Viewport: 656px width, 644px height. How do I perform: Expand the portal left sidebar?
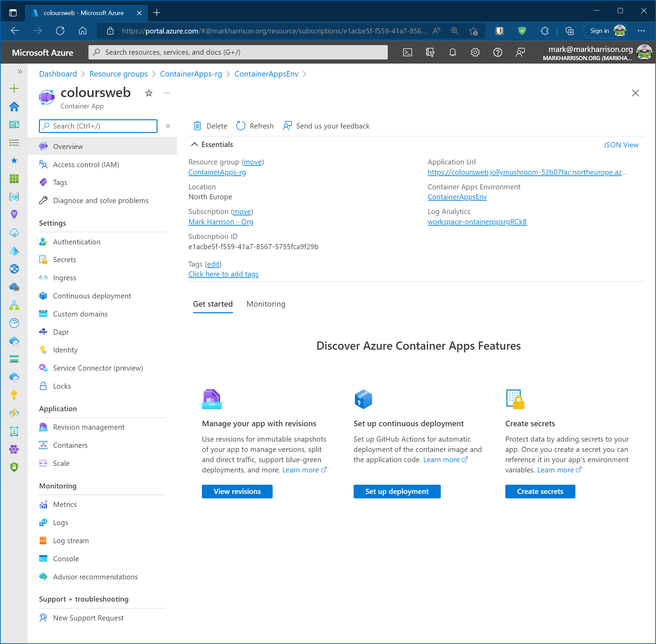pyautogui.click(x=20, y=71)
